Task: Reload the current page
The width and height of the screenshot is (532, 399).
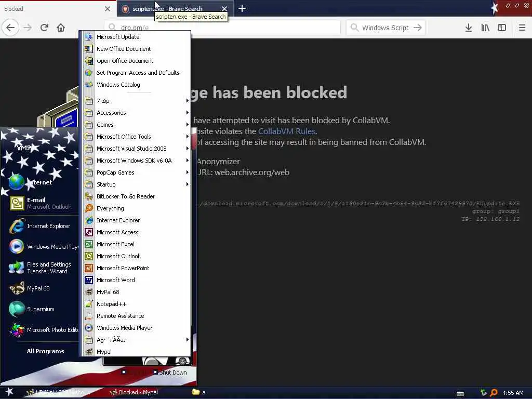Action: coord(44,28)
